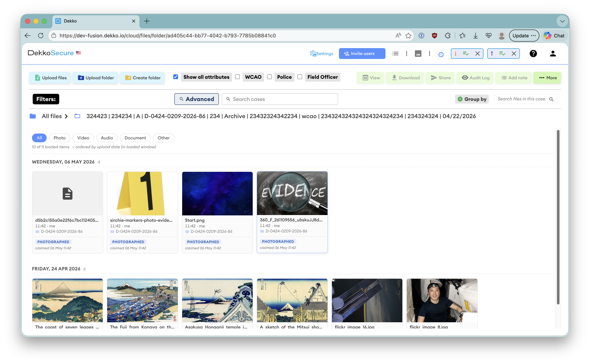Click the Upload files button
This screenshot has width=590, height=364.
[x=50, y=78]
